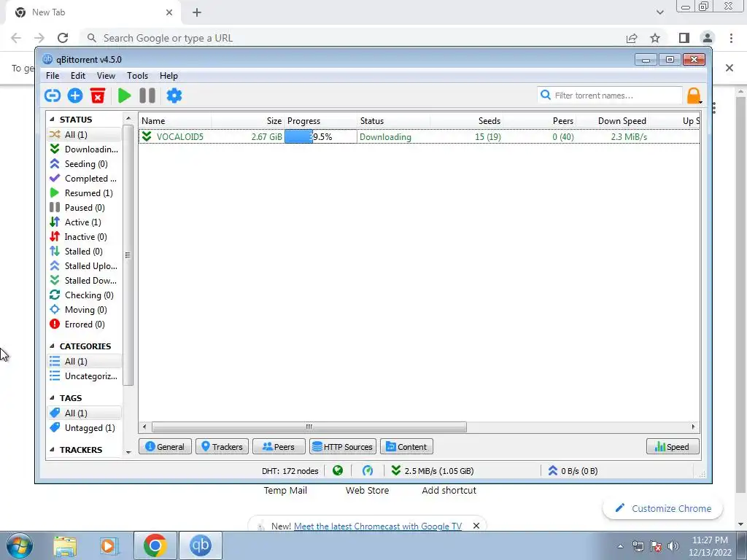Click the taskbar volume speaker icon
Screen dimensions: 747x560
[x=673, y=546]
